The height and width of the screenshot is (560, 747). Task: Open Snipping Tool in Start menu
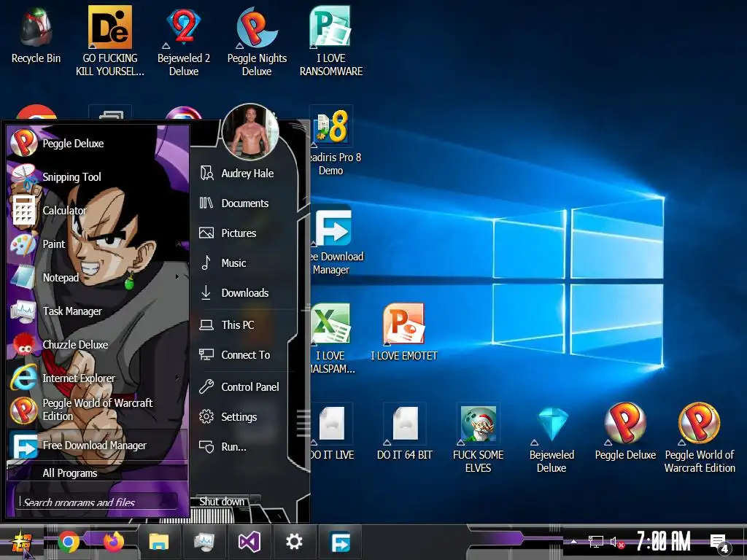point(97,176)
